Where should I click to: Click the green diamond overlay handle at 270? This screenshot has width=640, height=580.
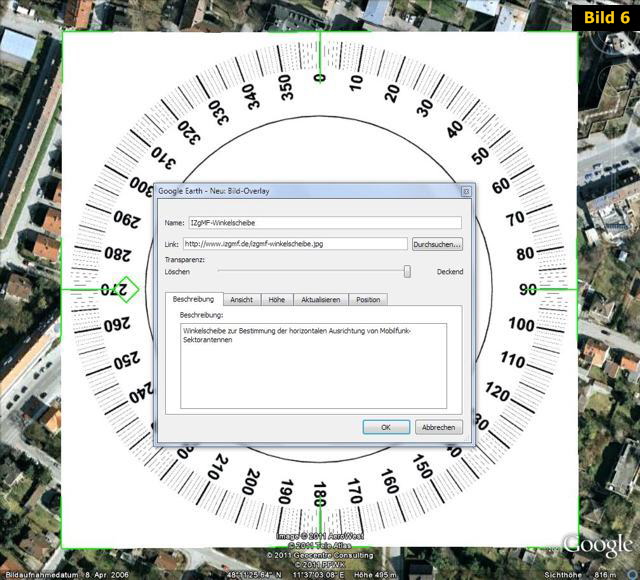point(127,289)
